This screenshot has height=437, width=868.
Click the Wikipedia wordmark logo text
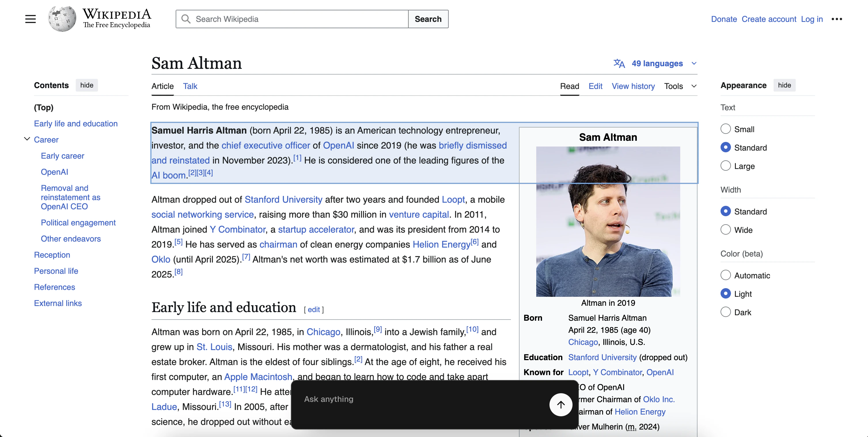[x=117, y=18]
